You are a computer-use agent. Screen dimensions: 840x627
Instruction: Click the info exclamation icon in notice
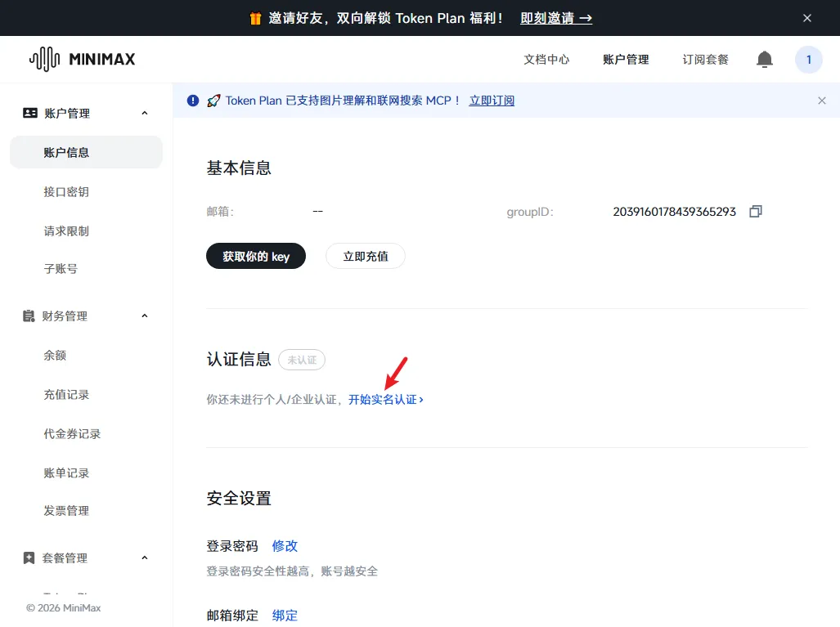pyautogui.click(x=193, y=101)
